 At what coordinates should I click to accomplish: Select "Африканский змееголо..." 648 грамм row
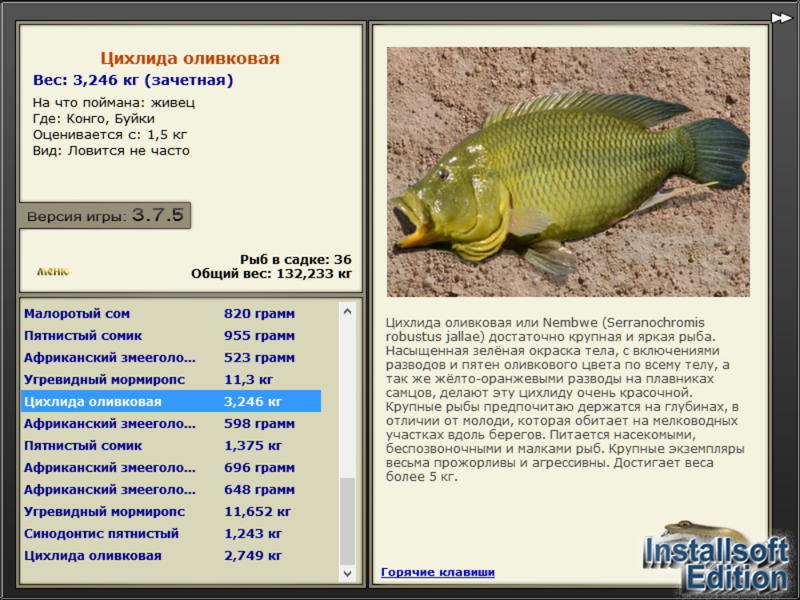[x=171, y=489]
